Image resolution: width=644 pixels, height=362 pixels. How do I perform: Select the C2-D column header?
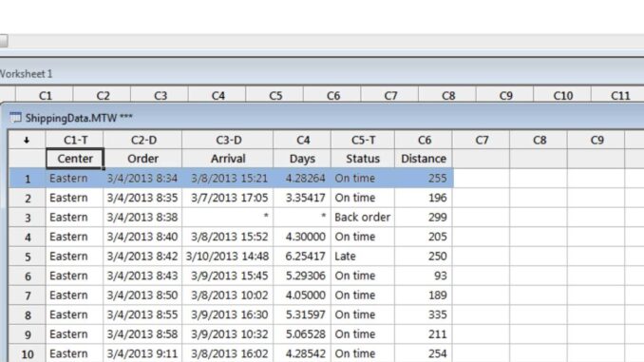142,140
